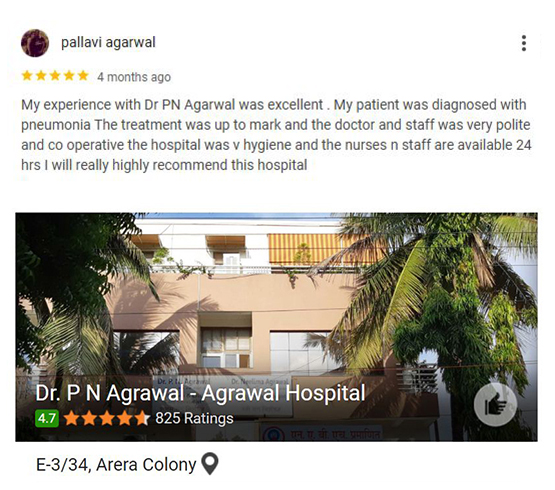Click the green 4.7 rating badge
This screenshot has height=490, width=555.
pyautogui.click(x=47, y=418)
